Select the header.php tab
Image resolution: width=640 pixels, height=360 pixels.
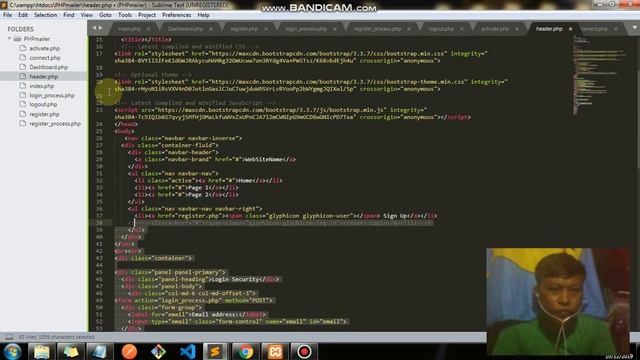pyautogui.click(x=549, y=29)
